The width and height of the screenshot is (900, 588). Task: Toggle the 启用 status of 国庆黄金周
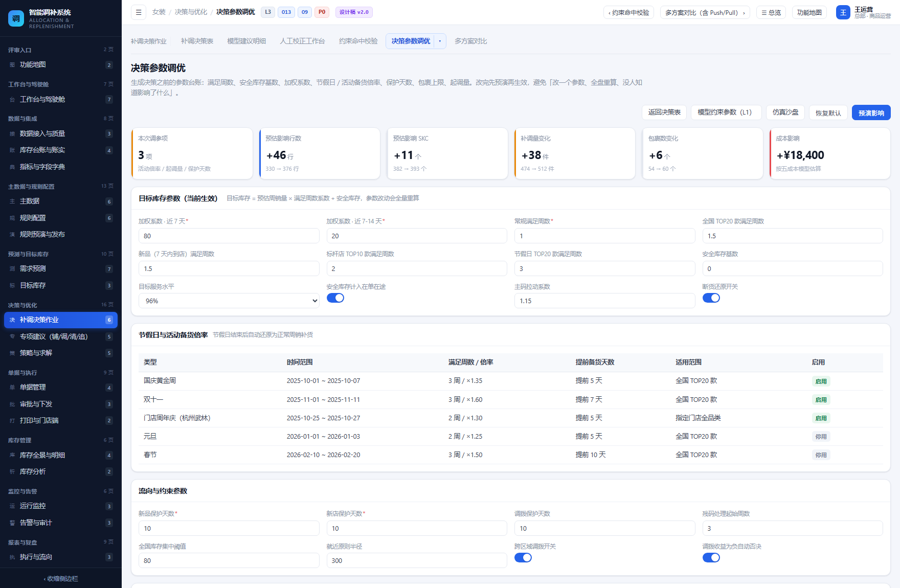(821, 381)
